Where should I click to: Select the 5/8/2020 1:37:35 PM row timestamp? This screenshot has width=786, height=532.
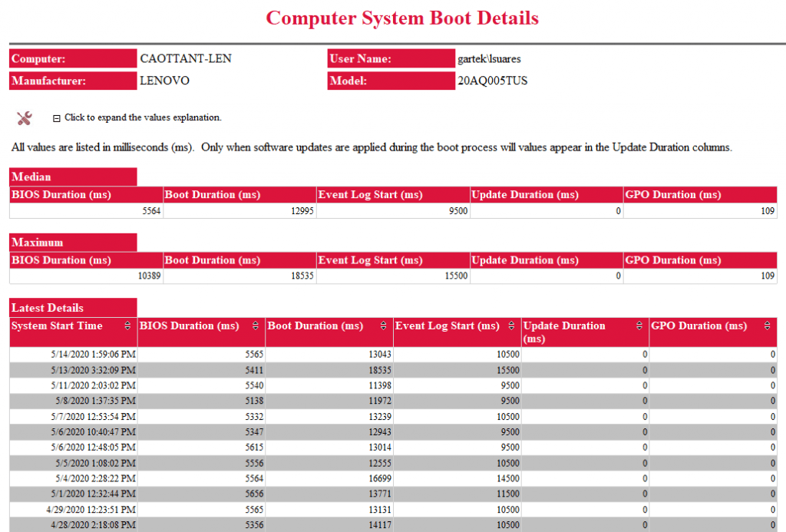click(x=96, y=401)
